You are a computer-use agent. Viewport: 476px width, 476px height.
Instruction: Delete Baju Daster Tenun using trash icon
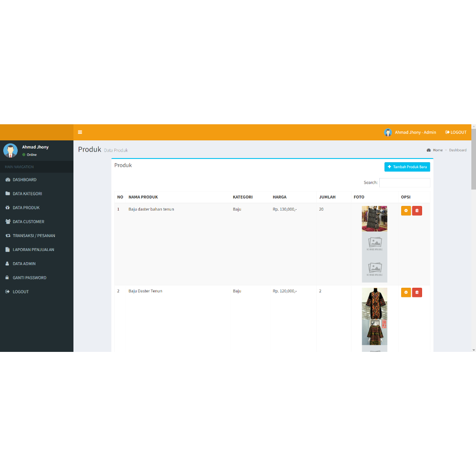[417, 292]
